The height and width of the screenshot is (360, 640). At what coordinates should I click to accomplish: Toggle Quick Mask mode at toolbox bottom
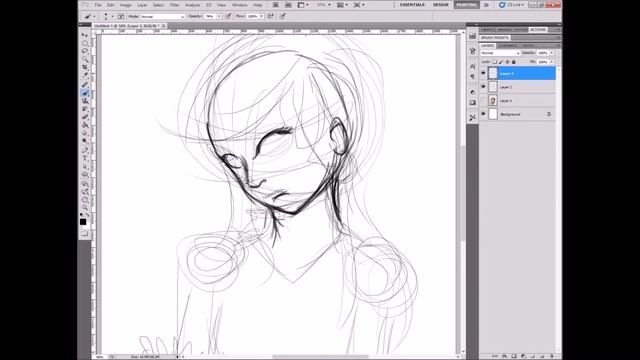(x=84, y=233)
